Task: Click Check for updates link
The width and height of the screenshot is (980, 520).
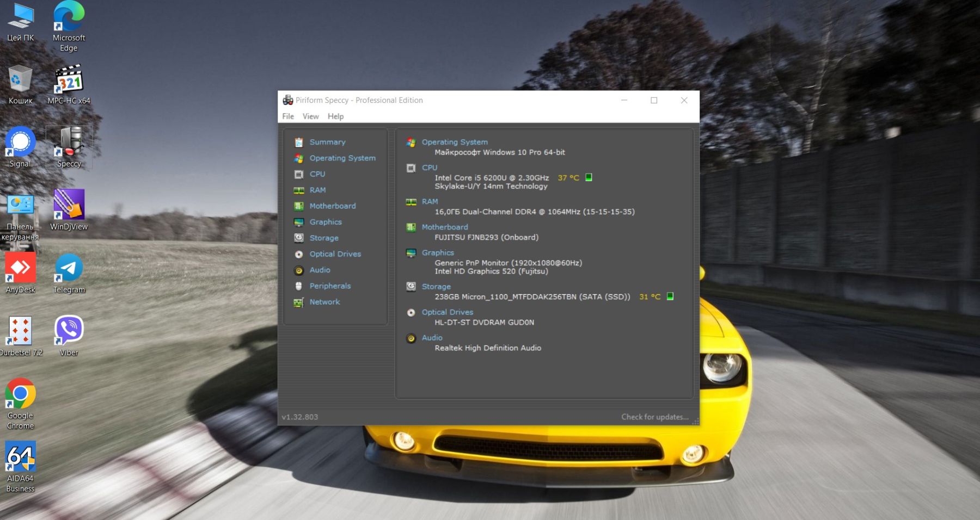Action: 655,417
